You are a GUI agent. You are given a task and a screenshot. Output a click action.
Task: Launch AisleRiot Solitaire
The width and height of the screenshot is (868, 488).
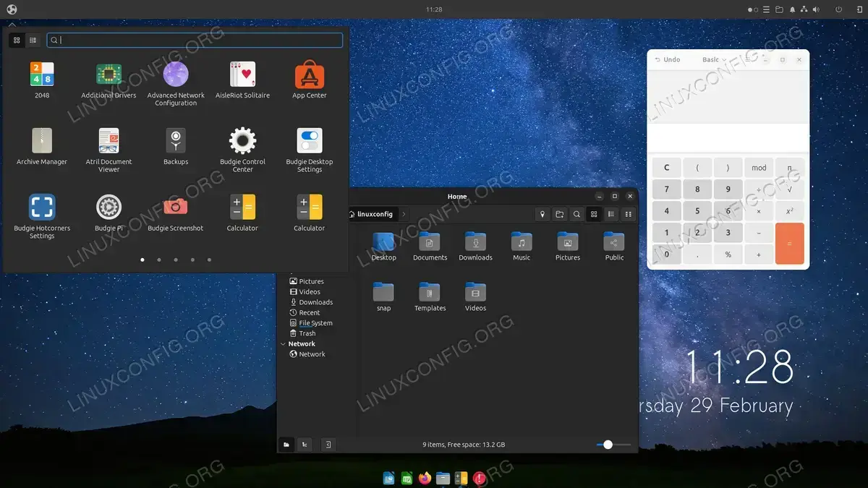pos(242,80)
